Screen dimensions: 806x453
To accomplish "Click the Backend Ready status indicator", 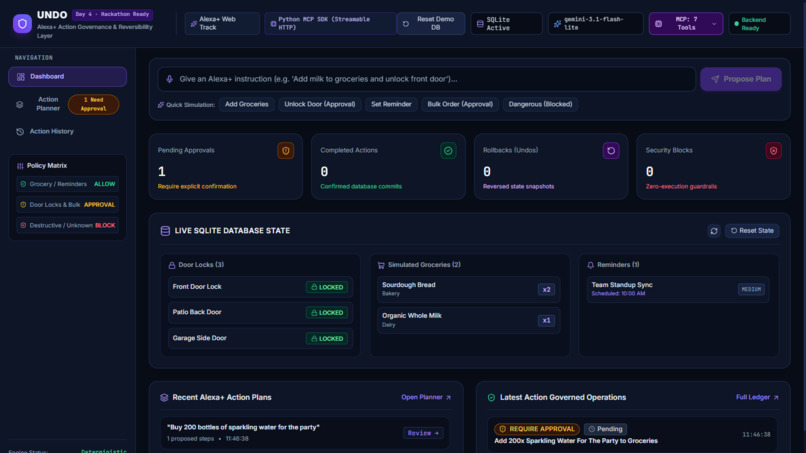I will (x=759, y=24).
